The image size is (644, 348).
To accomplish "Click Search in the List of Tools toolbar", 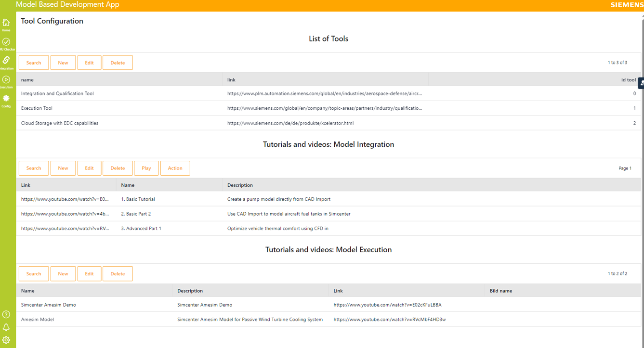I will [34, 63].
